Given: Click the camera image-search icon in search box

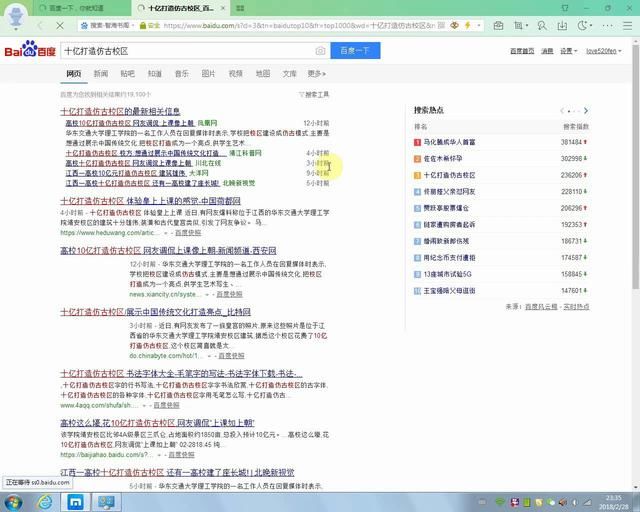Looking at the screenshot, I should coord(320,51).
